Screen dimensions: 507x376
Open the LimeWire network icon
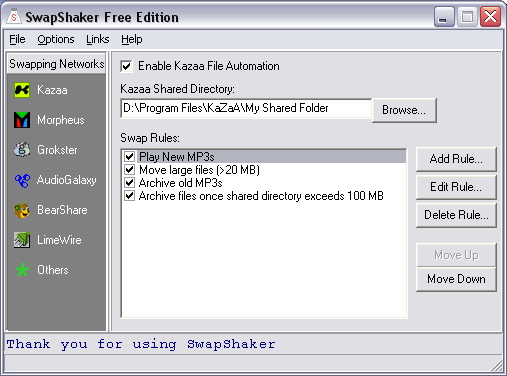[x=22, y=240]
